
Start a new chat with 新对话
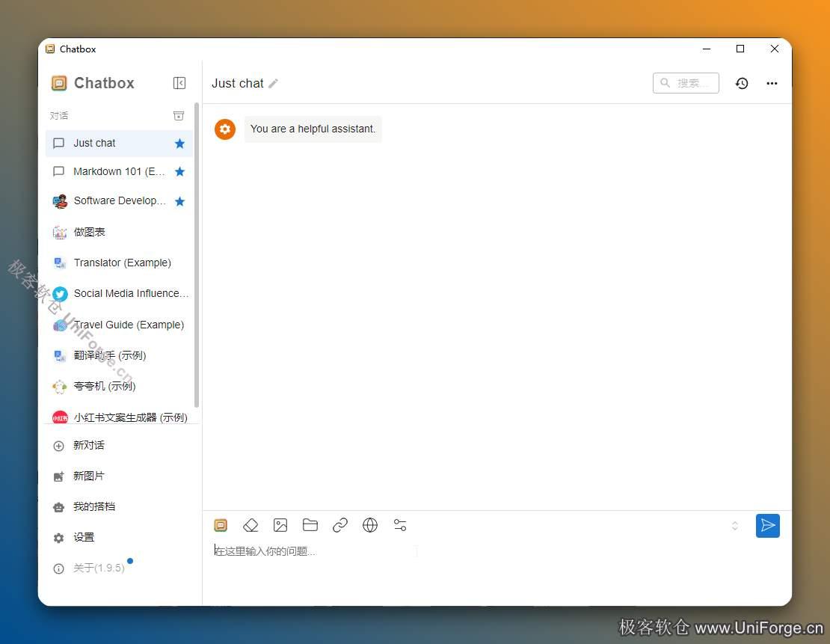click(x=119, y=445)
